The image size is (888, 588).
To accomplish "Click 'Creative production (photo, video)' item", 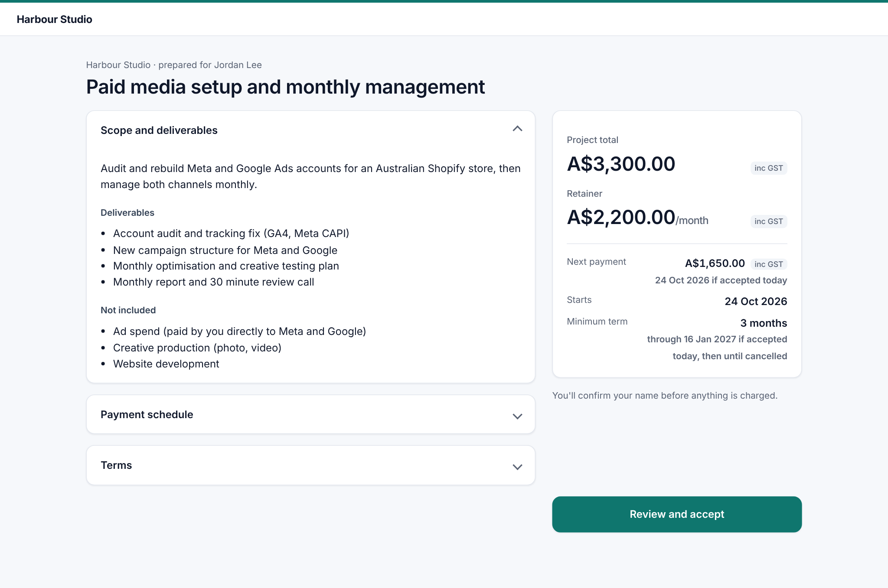I will click(197, 348).
